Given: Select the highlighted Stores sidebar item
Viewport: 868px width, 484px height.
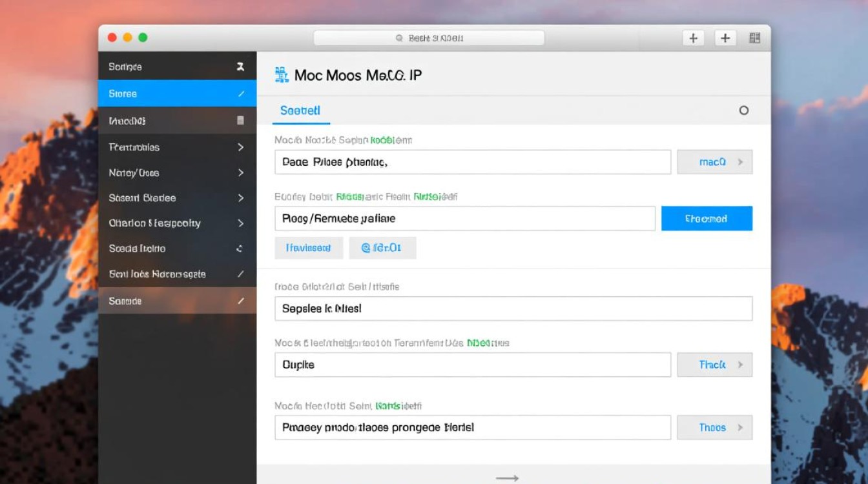Looking at the screenshot, I should (168, 94).
